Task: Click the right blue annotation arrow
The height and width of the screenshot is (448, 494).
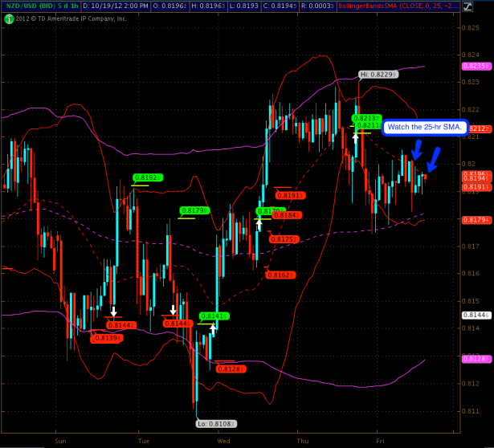Action: click(x=434, y=159)
